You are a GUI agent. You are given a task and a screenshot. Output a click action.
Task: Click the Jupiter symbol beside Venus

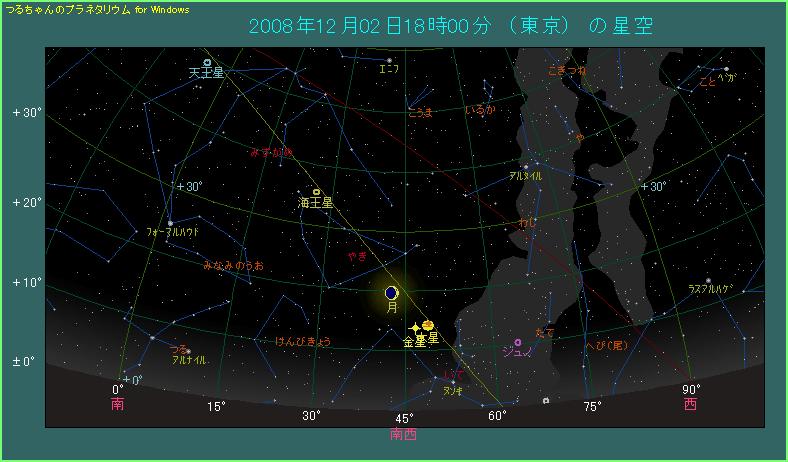pyautogui.click(x=428, y=325)
